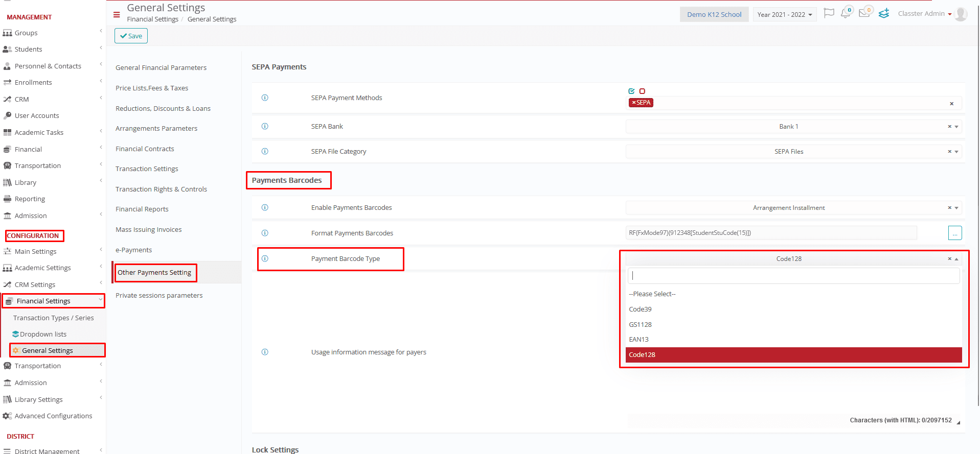Click the Groups sidebar icon
The image size is (980, 454).
tap(7, 33)
